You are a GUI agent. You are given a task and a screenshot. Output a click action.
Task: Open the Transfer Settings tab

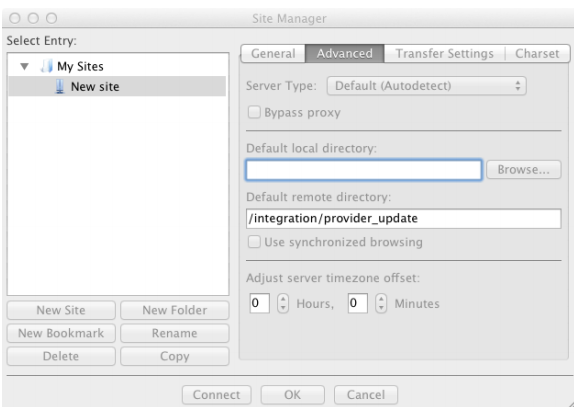point(444,53)
